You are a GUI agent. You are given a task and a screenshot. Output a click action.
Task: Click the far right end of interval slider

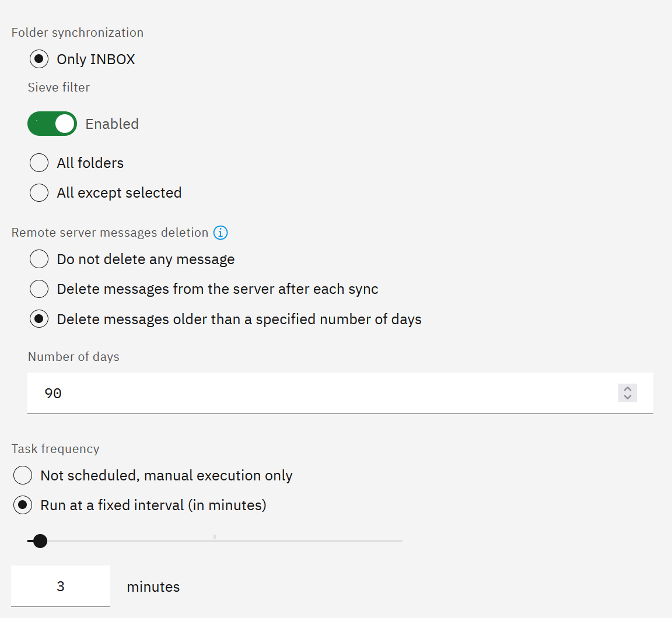click(401, 541)
